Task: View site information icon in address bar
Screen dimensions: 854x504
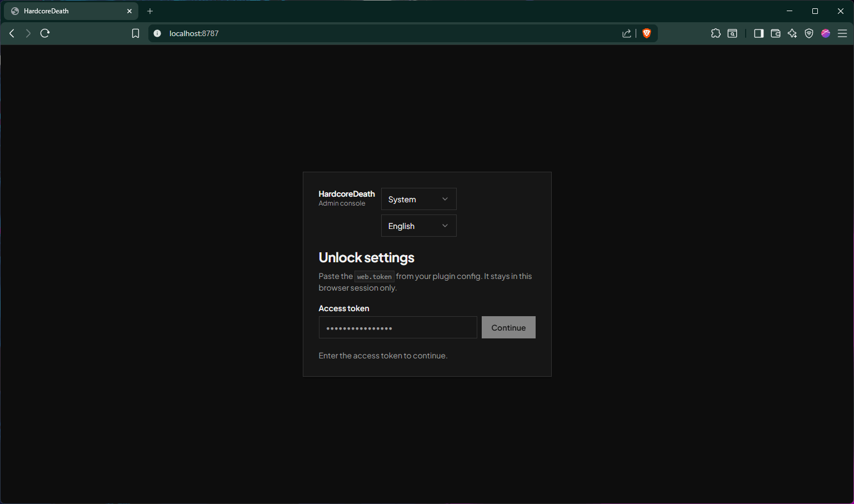Action: click(x=157, y=33)
